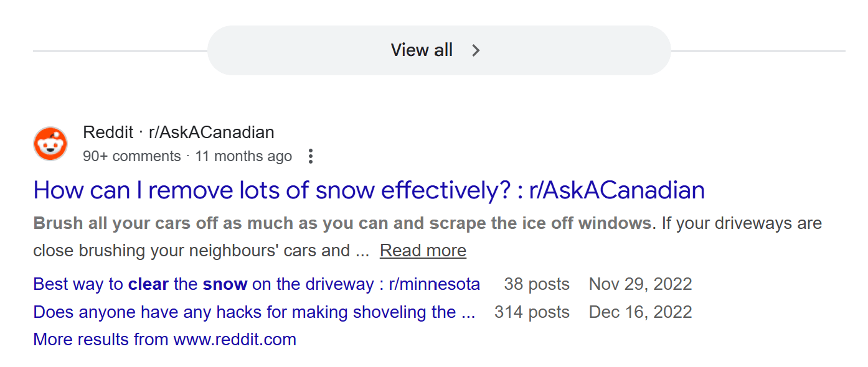Click the chevron arrow beside View all
Image resolution: width=868 pixels, height=367 pixels.
(476, 50)
